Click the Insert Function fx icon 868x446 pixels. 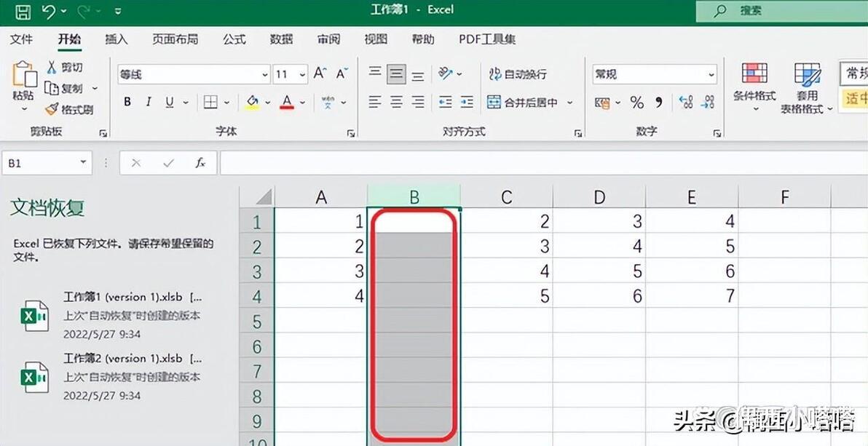(x=200, y=163)
